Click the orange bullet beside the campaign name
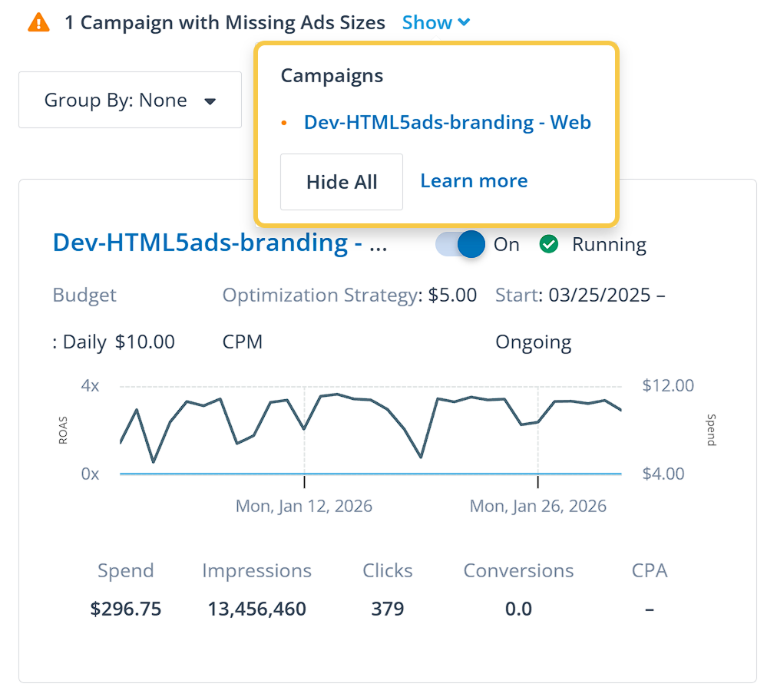Viewport: 777px width, 700px height. [x=284, y=123]
